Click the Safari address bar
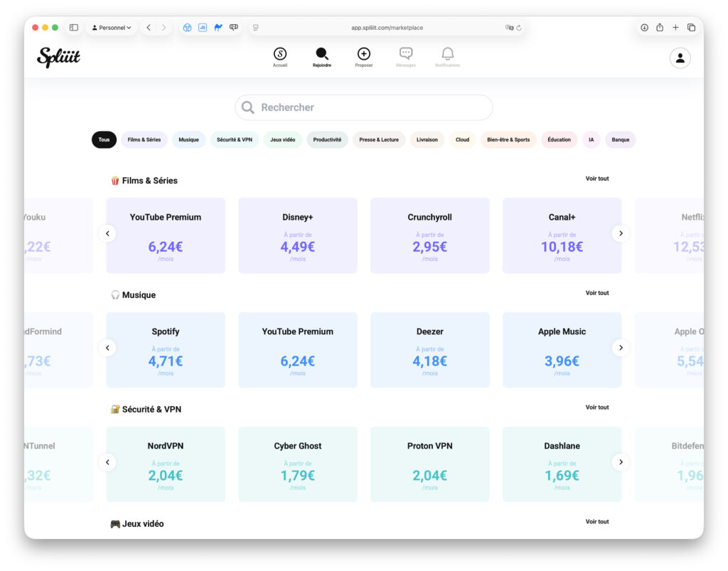 pos(387,28)
